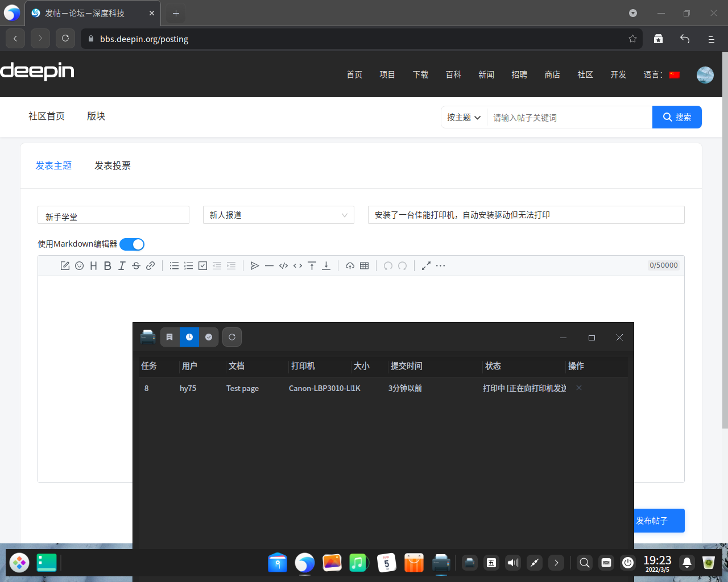
Task: Show completed print jobs with the checkmark filter
Action: pyautogui.click(x=209, y=336)
